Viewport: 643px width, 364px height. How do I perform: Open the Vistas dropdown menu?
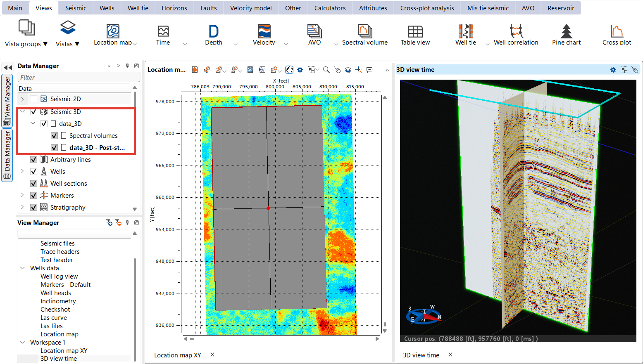[x=67, y=44]
